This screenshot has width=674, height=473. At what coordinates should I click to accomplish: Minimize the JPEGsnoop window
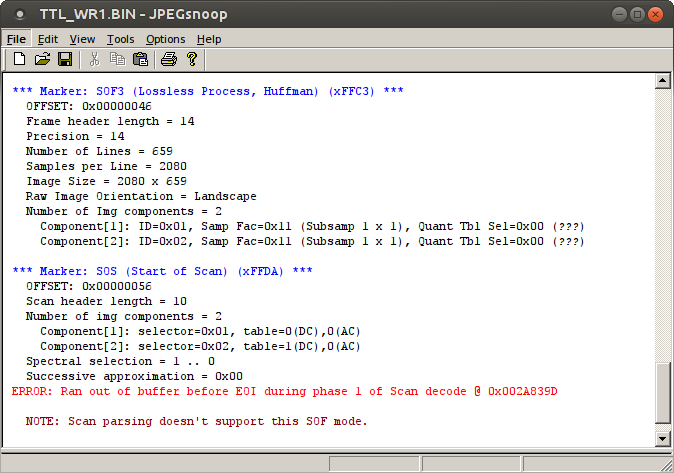click(x=619, y=15)
